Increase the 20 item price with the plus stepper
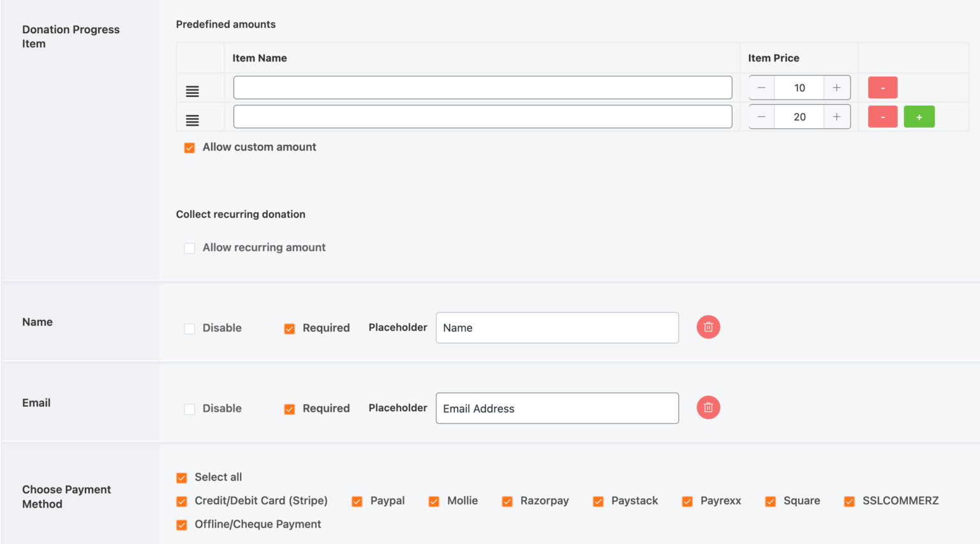This screenshot has width=980, height=544. click(x=836, y=116)
